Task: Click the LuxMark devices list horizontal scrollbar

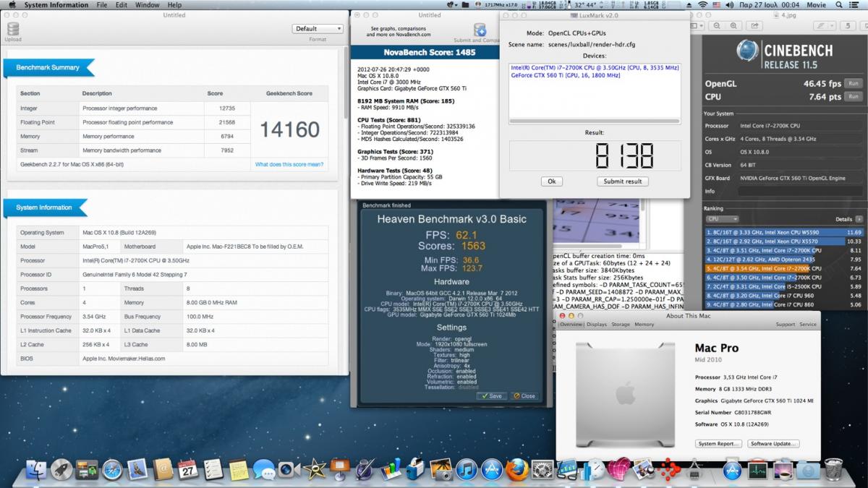Action: (595, 121)
